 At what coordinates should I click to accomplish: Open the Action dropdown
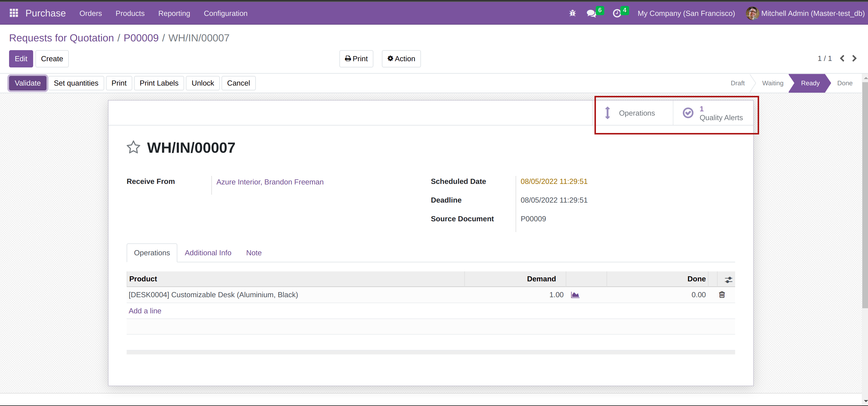click(x=401, y=59)
